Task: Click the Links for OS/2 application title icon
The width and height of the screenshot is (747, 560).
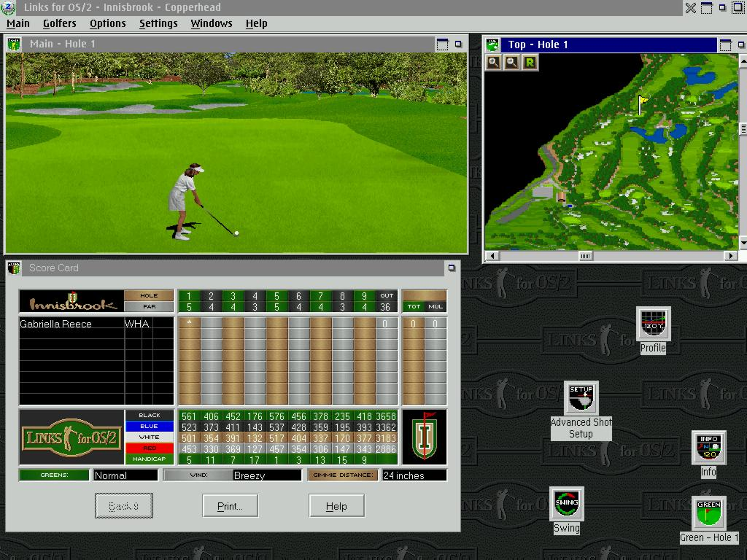Action: pos(9,7)
